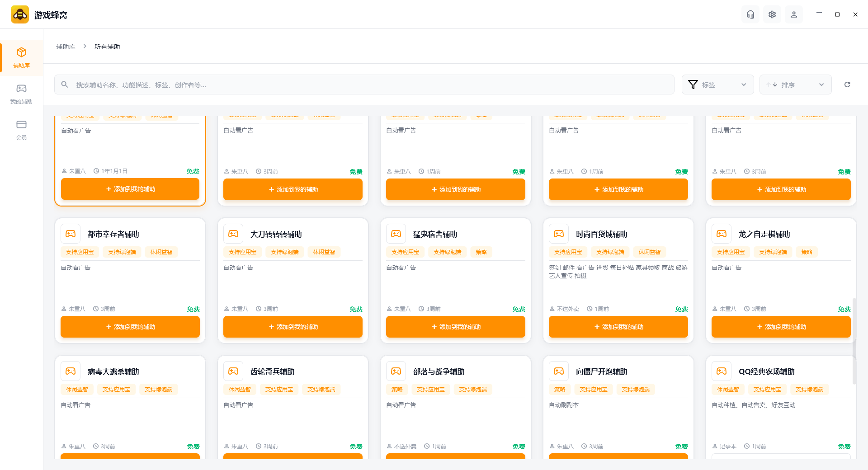Click the search magnifier icon
Screen dimensions: 868x470
[65, 85]
